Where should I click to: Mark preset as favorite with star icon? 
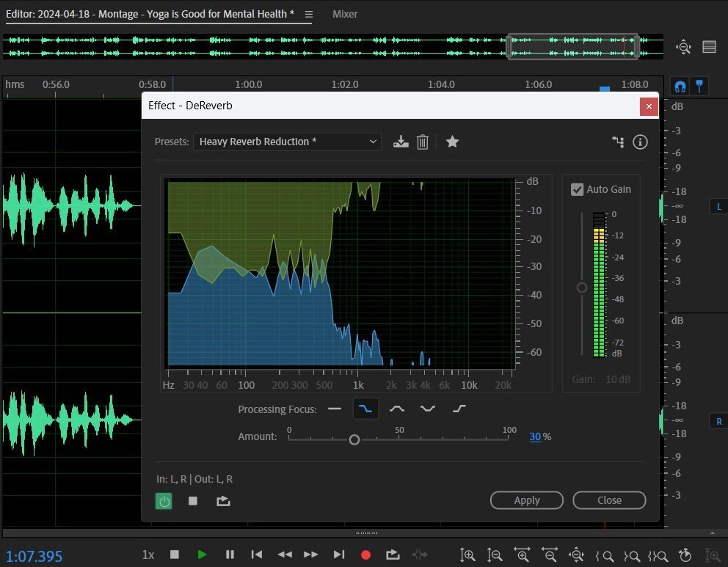(452, 142)
